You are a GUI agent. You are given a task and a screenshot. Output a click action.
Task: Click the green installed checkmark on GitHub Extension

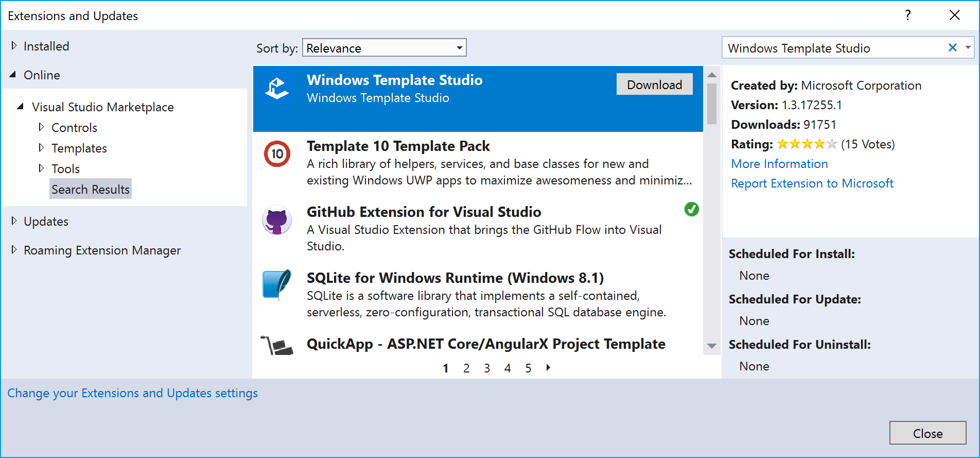pos(691,209)
